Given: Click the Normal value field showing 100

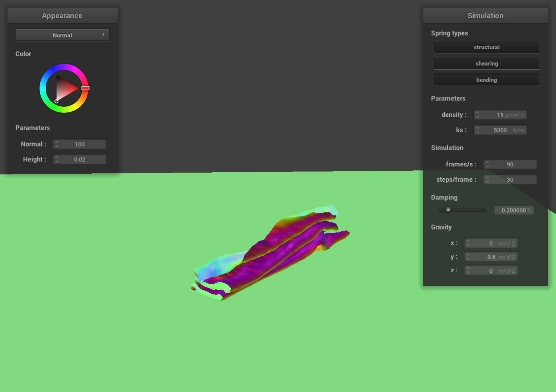Looking at the screenshot, I should pyautogui.click(x=80, y=144).
